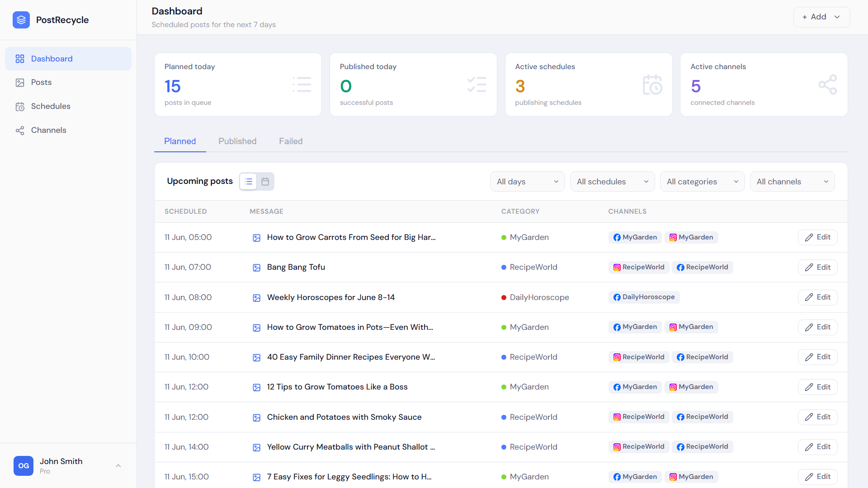Click the Planned today queue list icon
Screen dimensions: 868x488
(302, 84)
